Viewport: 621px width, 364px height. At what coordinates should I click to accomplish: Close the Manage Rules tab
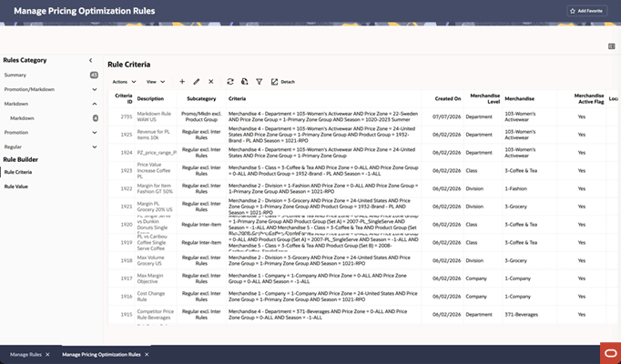pos(47,355)
